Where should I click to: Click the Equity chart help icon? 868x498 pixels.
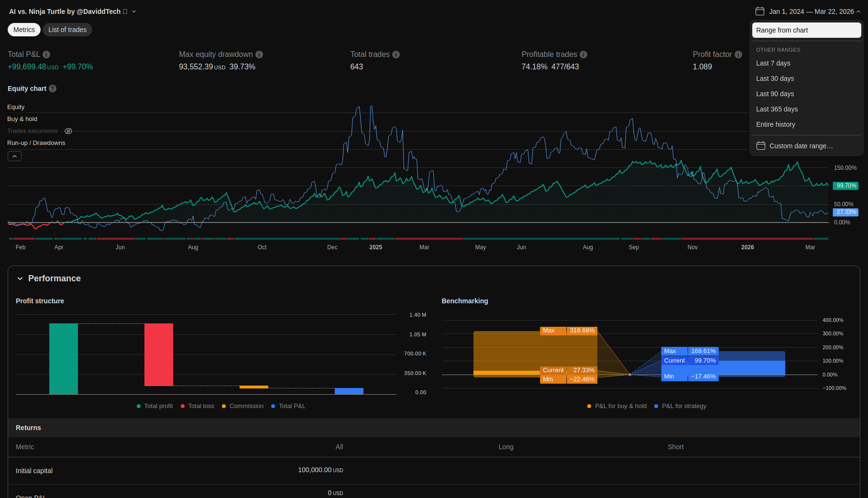pos(53,89)
